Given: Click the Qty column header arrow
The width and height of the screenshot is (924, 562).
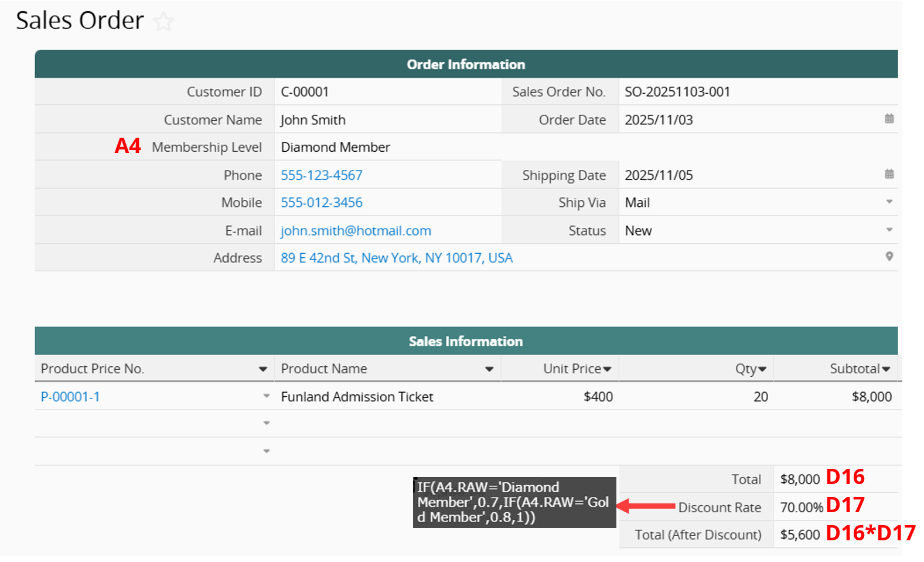Looking at the screenshot, I should coord(762,369).
